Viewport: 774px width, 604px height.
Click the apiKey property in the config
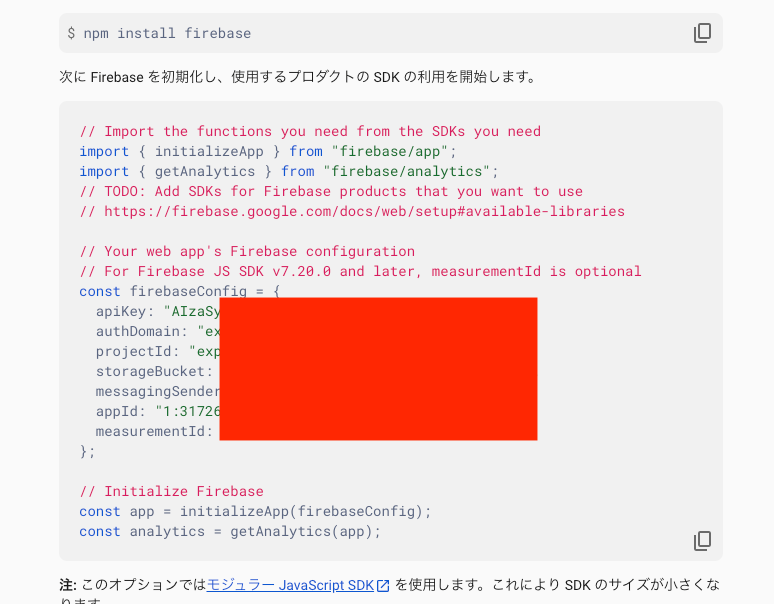(125, 311)
